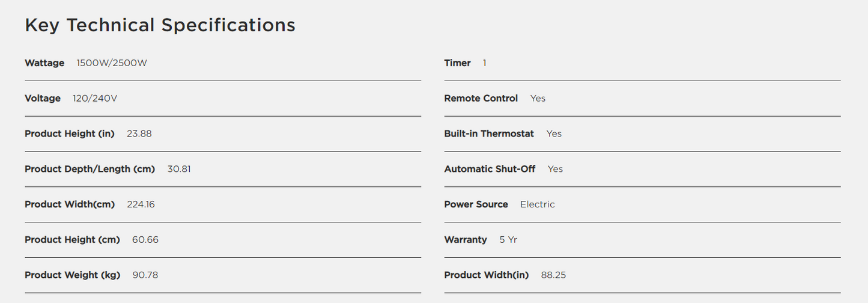This screenshot has height=303, width=868.
Task: Select the 90.78 weight value
Action: tap(145, 275)
